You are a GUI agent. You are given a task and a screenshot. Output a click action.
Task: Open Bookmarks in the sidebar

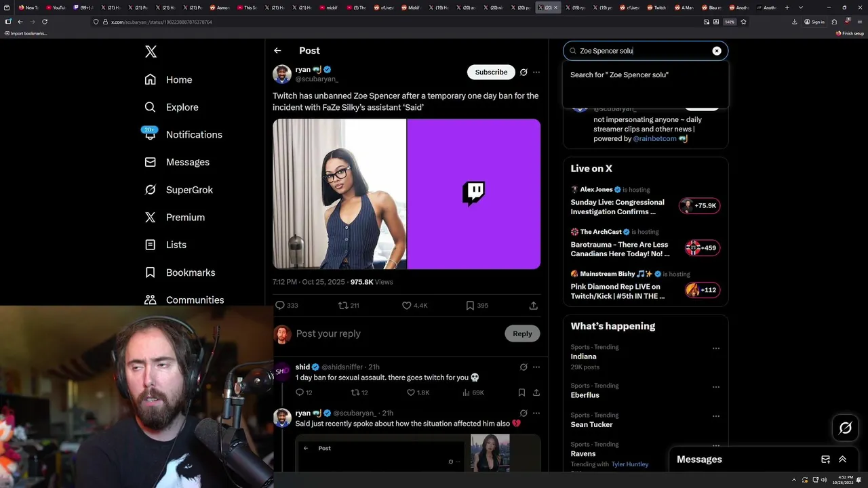[x=180, y=272]
